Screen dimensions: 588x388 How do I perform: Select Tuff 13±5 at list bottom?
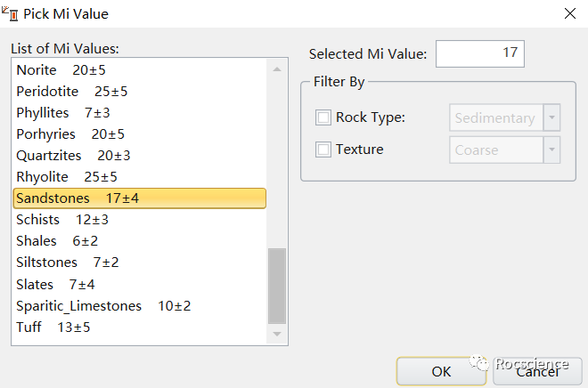[x=53, y=327]
